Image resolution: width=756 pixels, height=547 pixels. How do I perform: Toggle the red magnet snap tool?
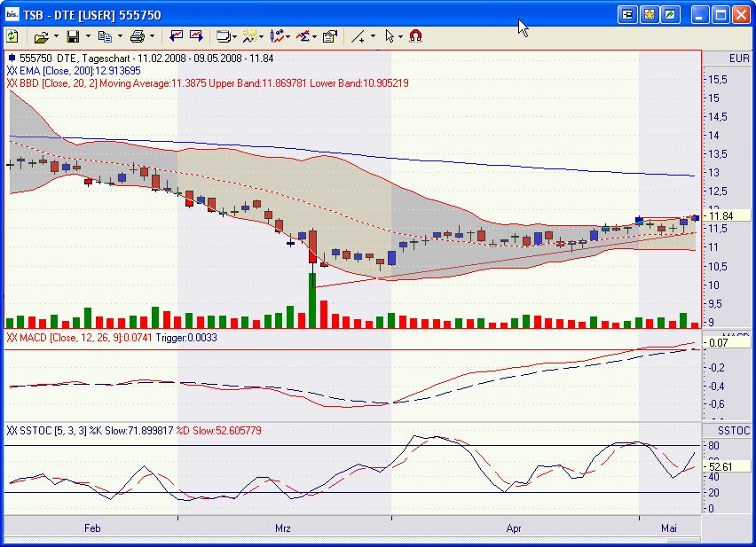point(415,36)
